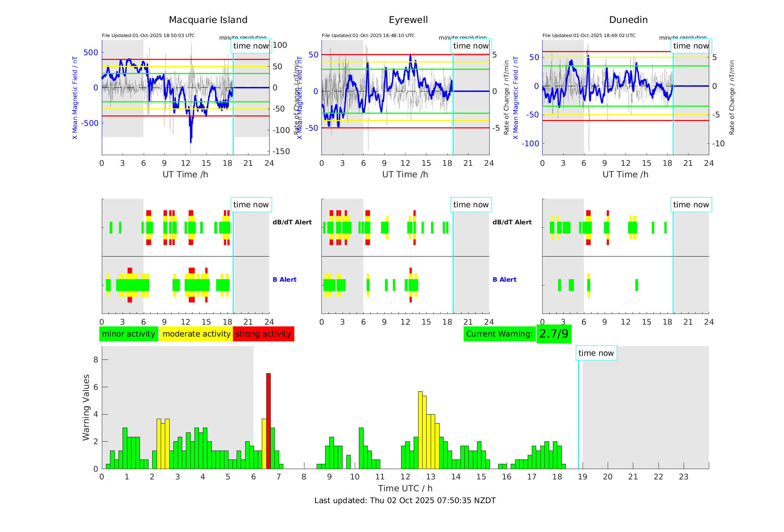Click the Time UTC / h axis label
This screenshot has height=532, width=784.
coord(405,488)
